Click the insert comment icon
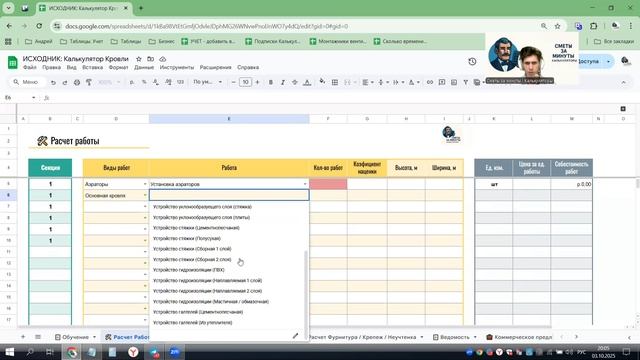Viewport: 640px width, 360px height. pos(442,82)
